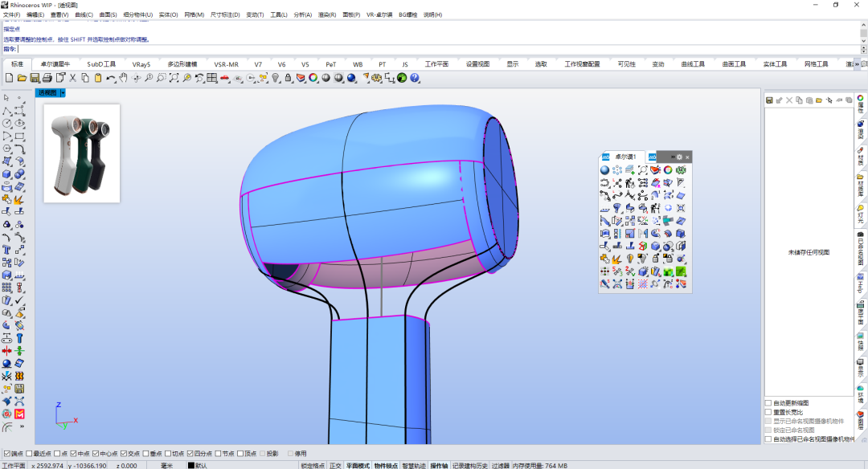868x469 pixels.
Task: Click the folder icon in the named views panel
Action: pyautogui.click(x=819, y=100)
